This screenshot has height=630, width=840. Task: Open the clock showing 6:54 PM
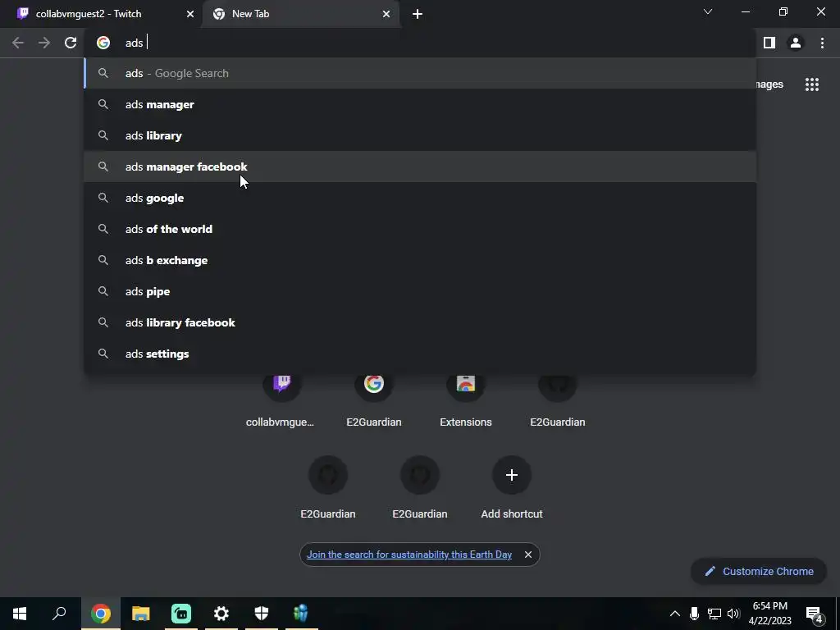[x=769, y=614]
